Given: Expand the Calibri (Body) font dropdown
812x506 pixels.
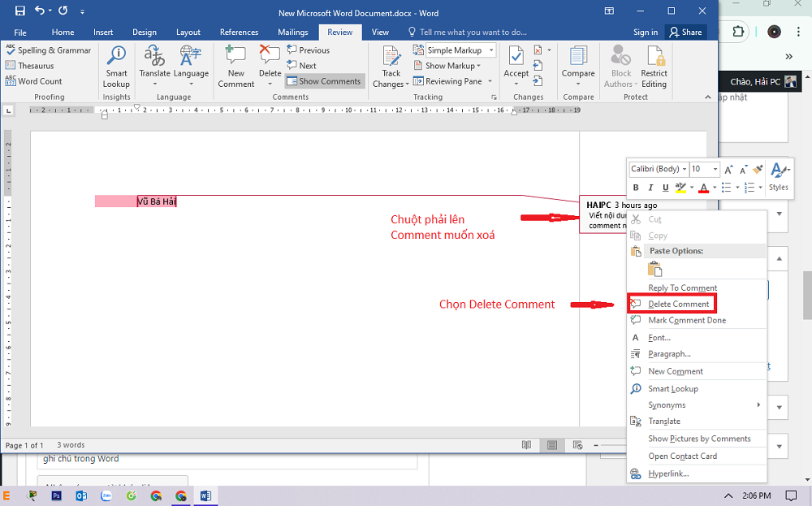Looking at the screenshot, I should coord(685,169).
